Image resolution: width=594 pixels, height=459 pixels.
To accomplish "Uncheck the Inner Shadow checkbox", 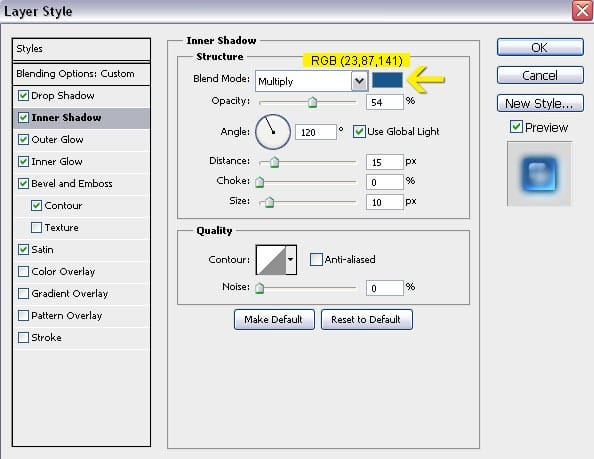I will (x=23, y=117).
